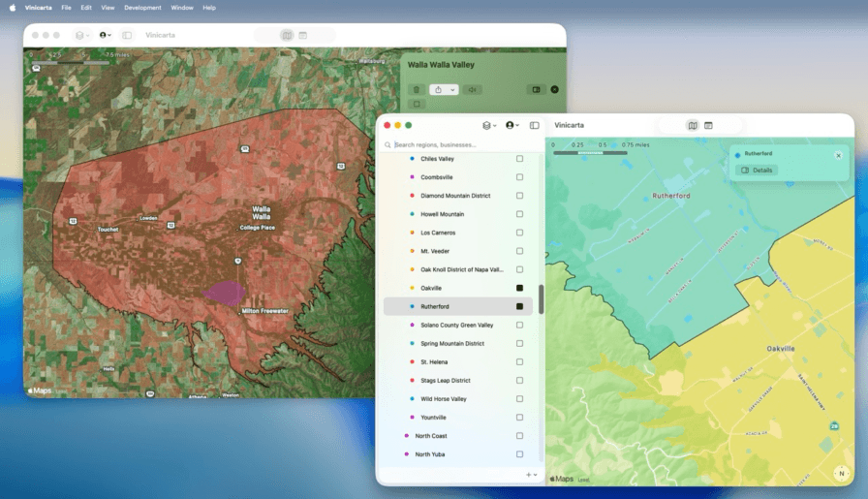Click square icon below trash in Walla Walla card
This screenshot has height=499, width=868.
417,104
